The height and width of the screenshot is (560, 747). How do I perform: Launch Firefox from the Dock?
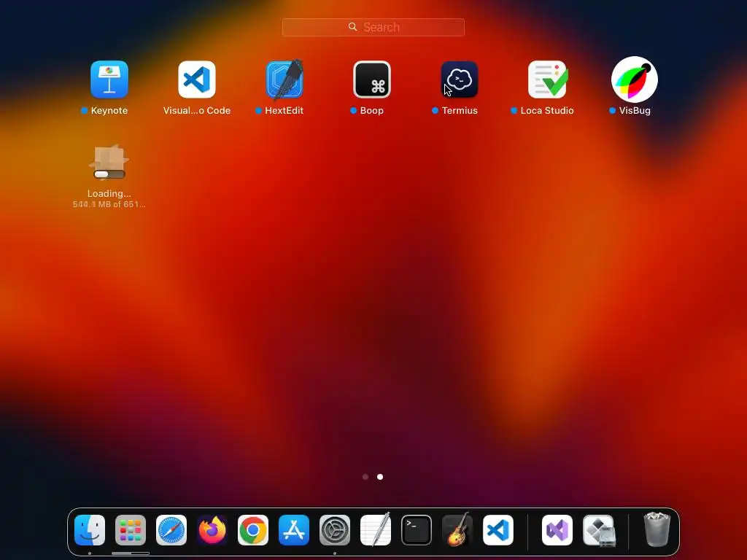[212, 530]
